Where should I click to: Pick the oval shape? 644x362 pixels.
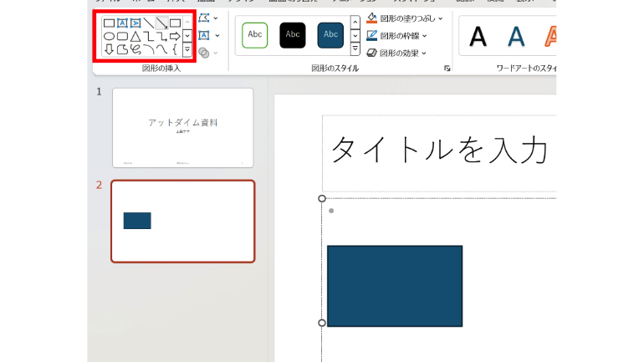click(109, 37)
